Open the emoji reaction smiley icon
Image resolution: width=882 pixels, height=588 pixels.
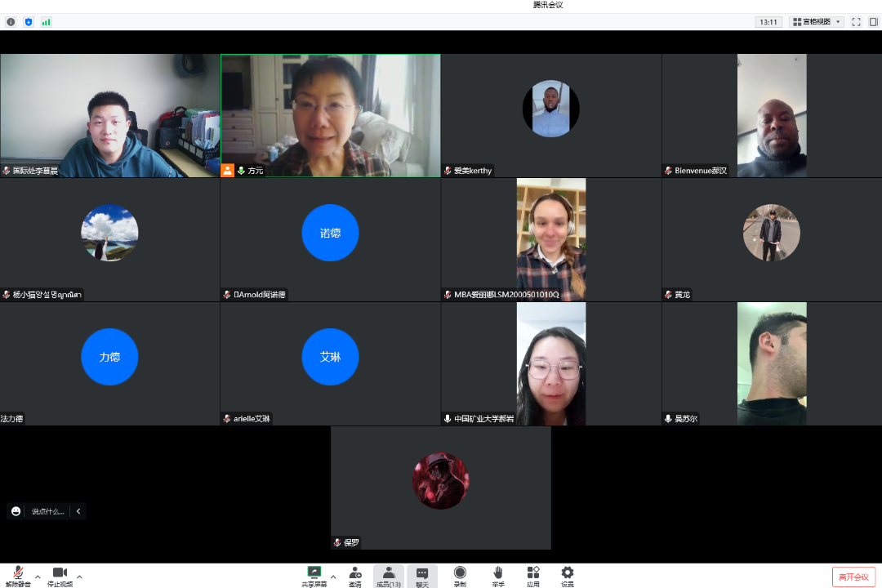coord(16,511)
